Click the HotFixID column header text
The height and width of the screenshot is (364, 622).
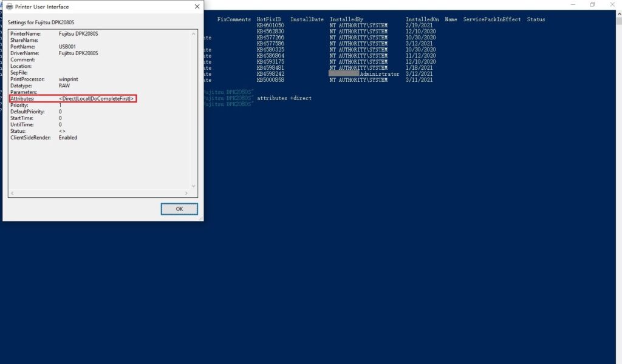(x=268, y=19)
